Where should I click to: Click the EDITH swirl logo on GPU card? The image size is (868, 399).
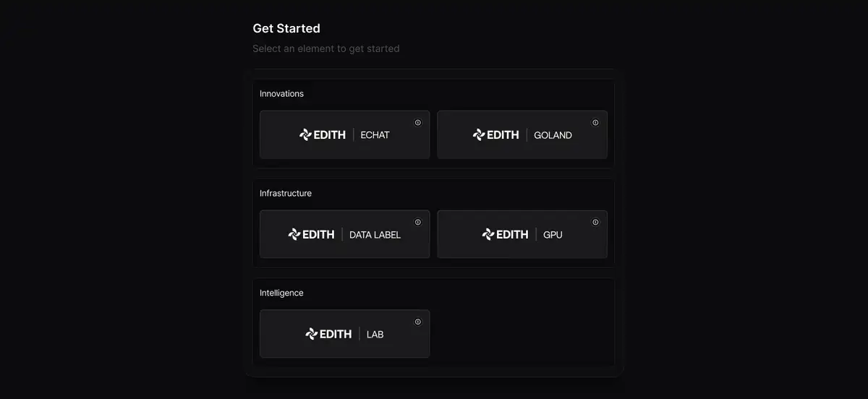point(488,234)
